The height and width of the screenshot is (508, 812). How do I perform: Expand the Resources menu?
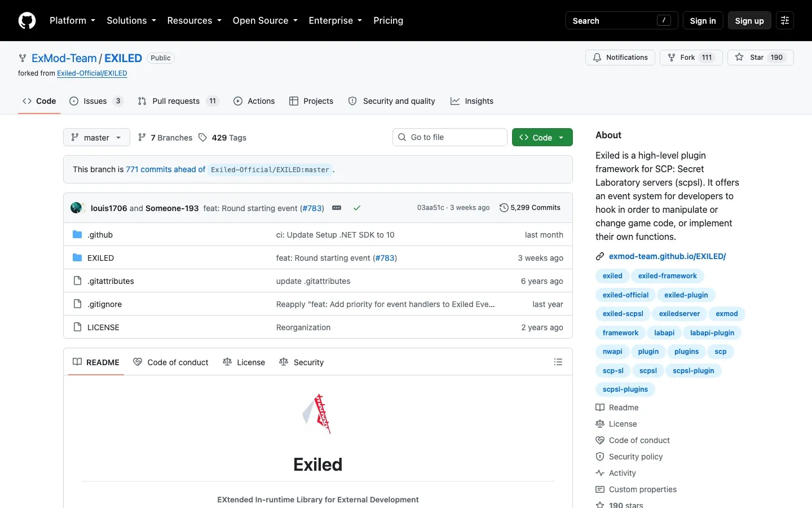click(x=194, y=20)
